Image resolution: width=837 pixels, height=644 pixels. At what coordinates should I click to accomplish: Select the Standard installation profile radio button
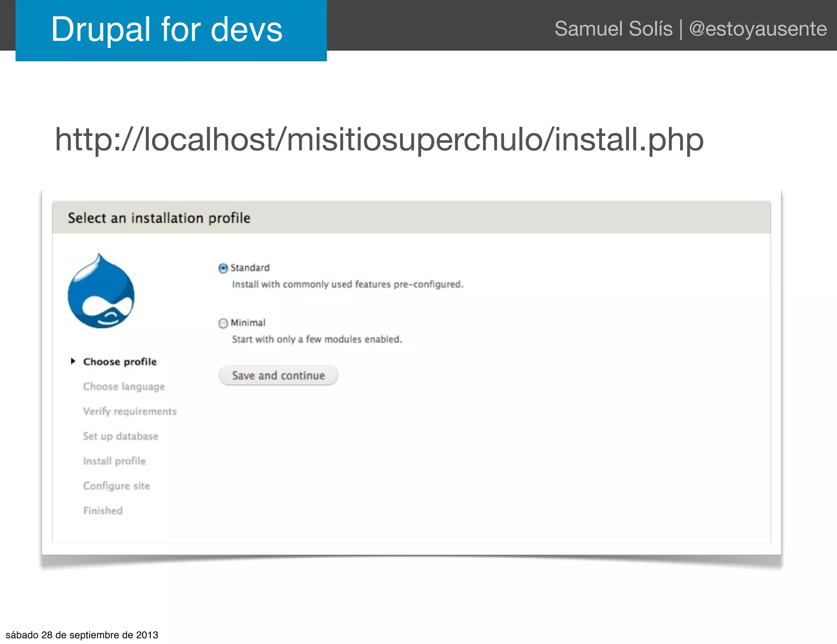(223, 268)
